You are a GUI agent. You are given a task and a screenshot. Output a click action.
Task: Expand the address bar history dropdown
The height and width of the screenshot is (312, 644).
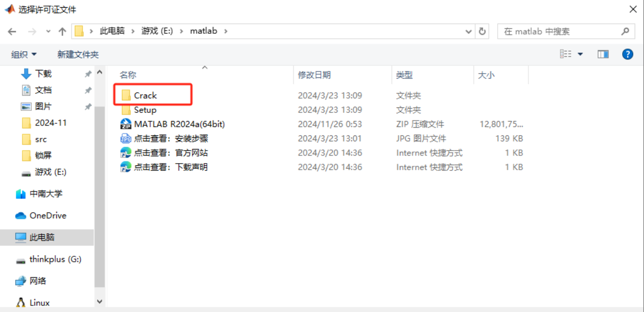(x=469, y=31)
